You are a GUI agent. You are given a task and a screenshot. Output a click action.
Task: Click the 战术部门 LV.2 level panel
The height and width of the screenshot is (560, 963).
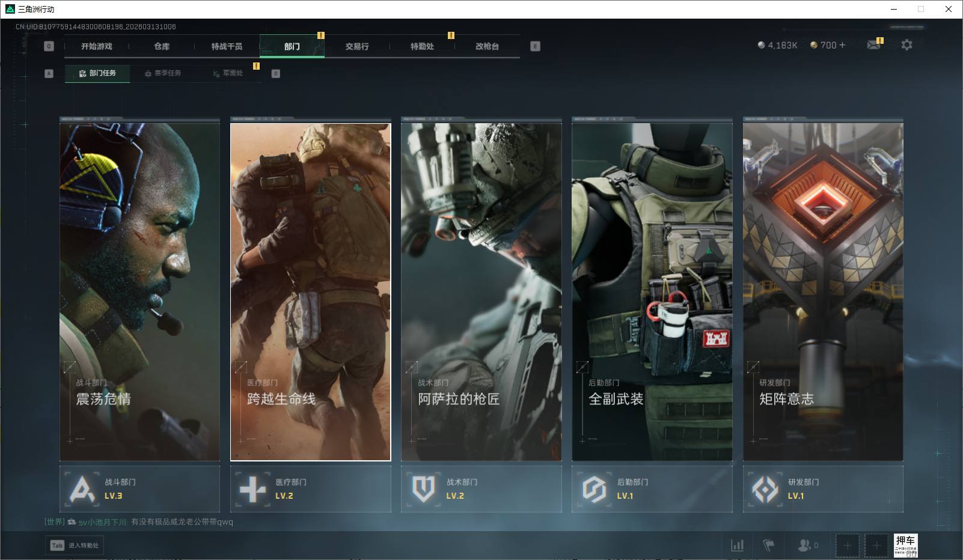(x=481, y=489)
